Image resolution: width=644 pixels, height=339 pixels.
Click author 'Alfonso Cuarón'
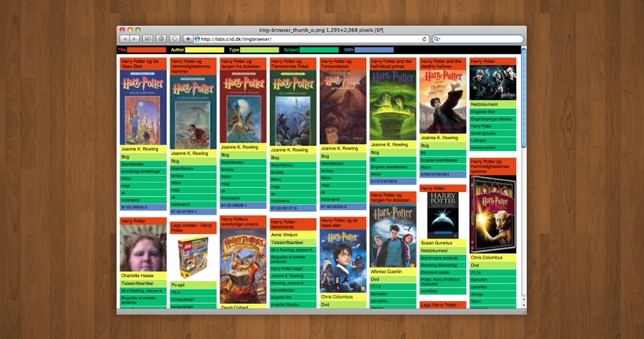point(393,272)
